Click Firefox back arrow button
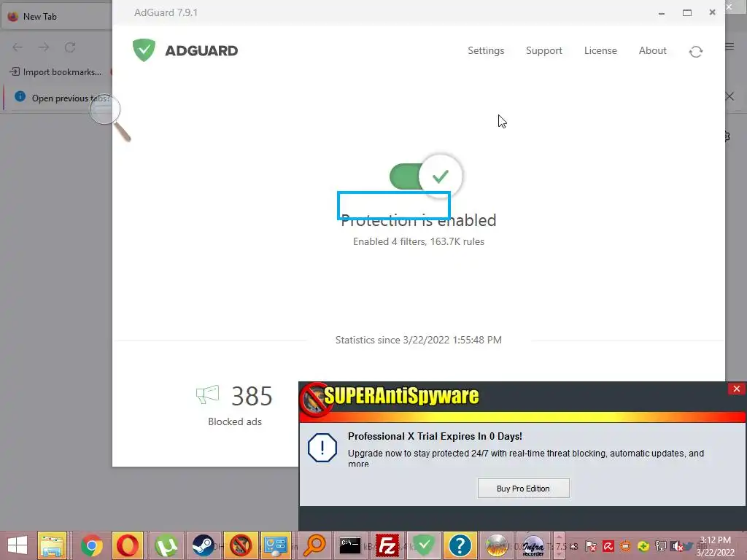The width and height of the screenshot is (747, 560). [x=18, y=47]
